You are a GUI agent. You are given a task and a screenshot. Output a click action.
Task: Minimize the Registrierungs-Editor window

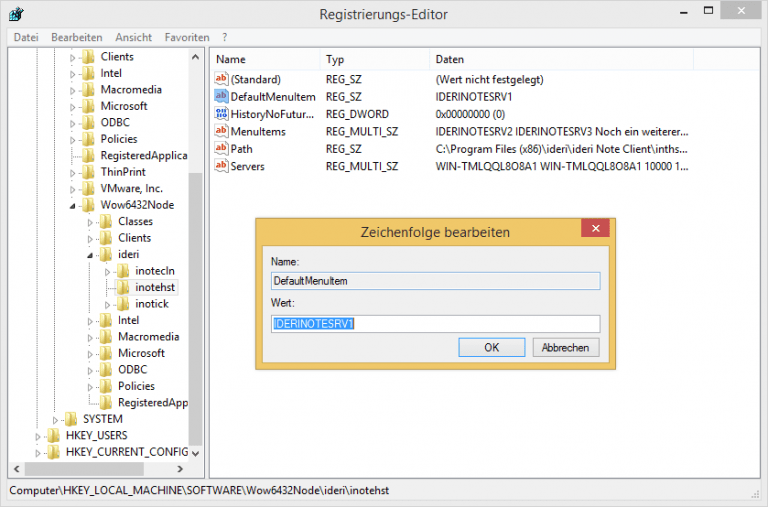pyautogui.click(x=684, y=11)
